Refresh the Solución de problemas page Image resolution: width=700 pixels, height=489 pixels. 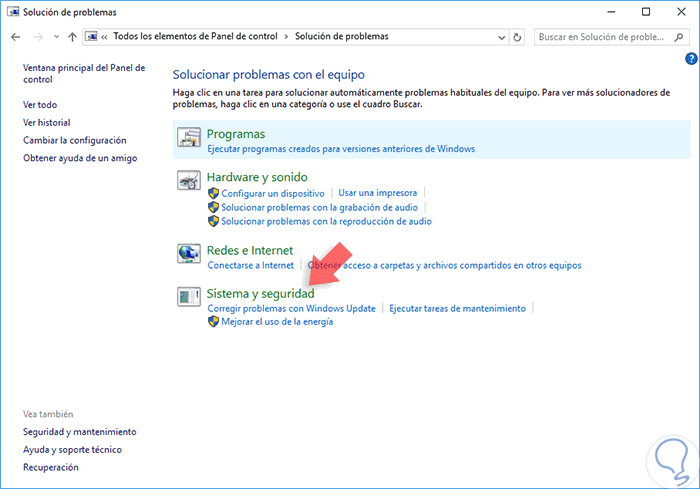(x=517, y=38)
